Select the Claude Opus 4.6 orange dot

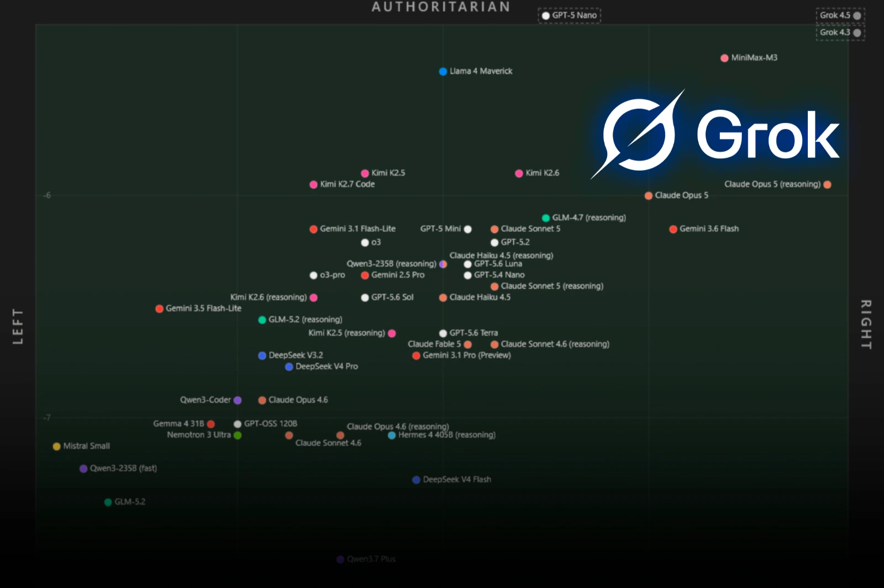tap(262, 400)
